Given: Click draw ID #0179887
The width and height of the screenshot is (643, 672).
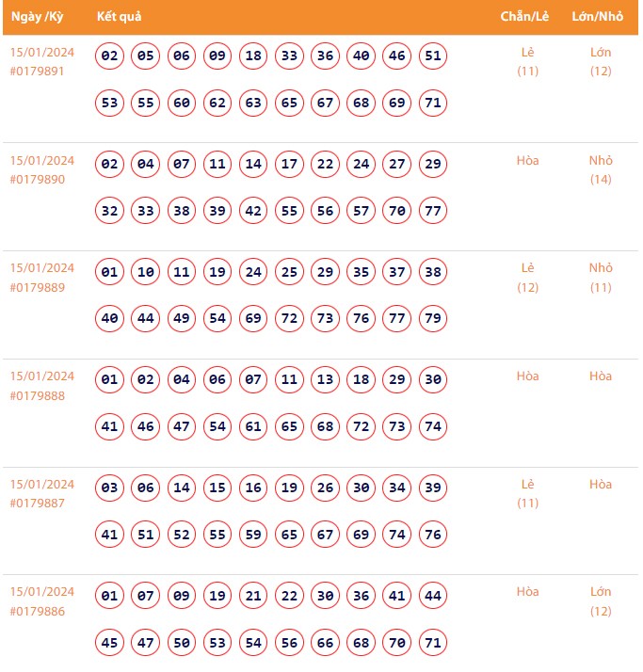Looking at the screenshot, I should 38,504.
